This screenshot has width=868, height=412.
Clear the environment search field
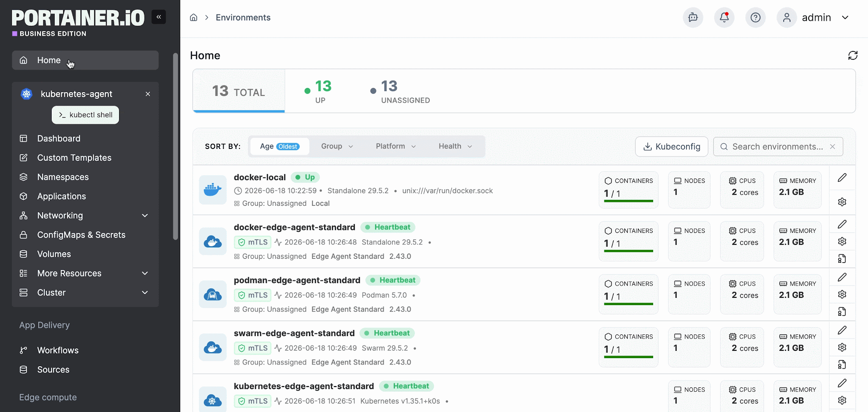pyautogui.click(x=832, y=146)
